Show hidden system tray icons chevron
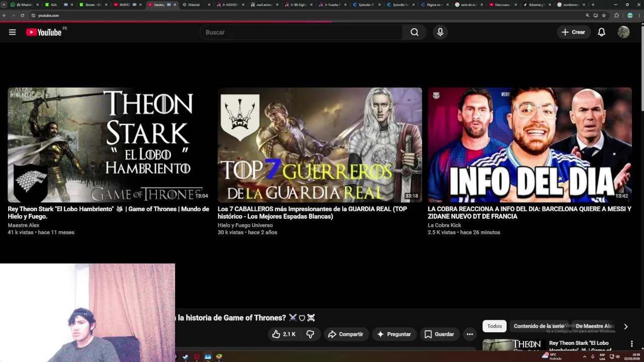This screenshot has height=362, width=644. 584,356
